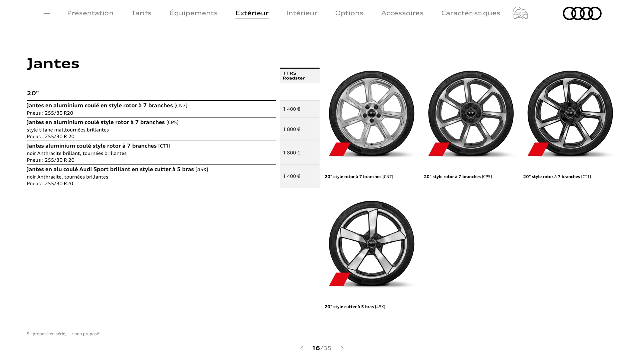Screen dimensions: 644x362
Task: Go to the Accessoires tab
Action: pyautogui.click(x=402, y=13)
